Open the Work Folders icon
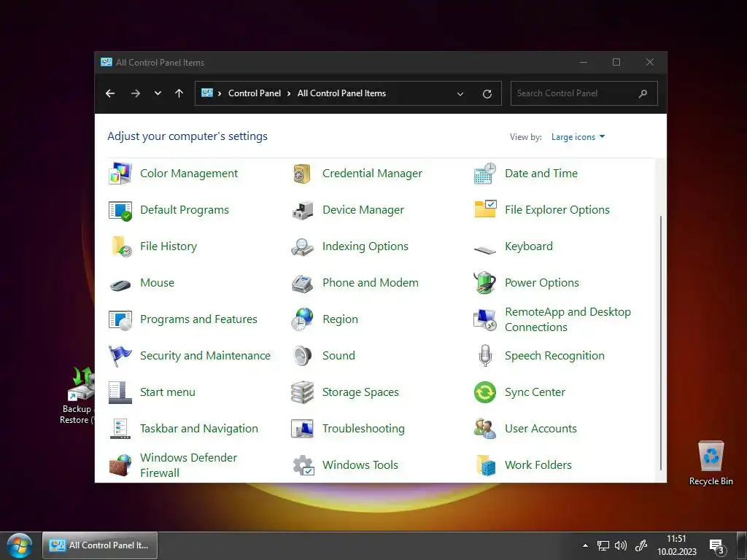Image resolution: width=747 pixels, height=560 pixels. [x=486, y=465]
